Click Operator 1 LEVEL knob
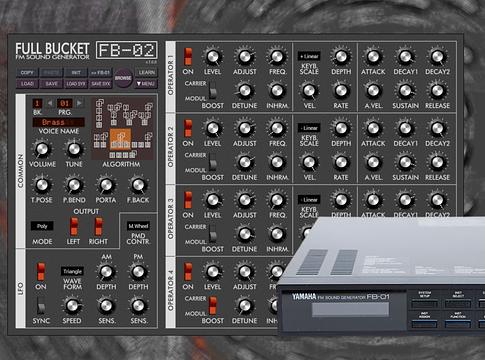Image resolution: width=485 pixels, height=360 pixels. (213, 57)
